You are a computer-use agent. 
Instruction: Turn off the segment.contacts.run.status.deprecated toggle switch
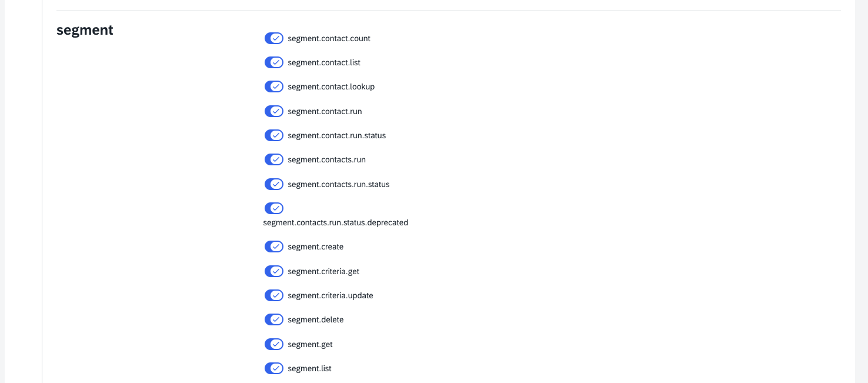[x=274, y=208]
